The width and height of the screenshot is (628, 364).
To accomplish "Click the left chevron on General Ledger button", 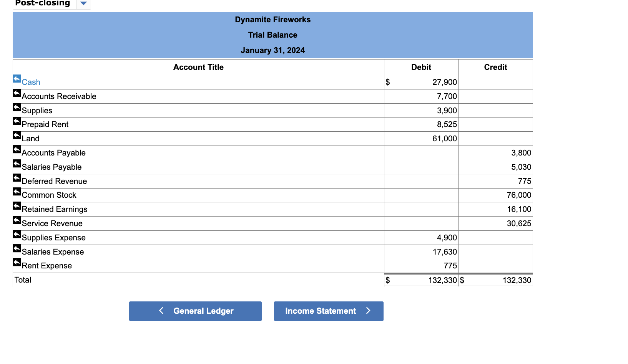I will [x=161, y=311].
